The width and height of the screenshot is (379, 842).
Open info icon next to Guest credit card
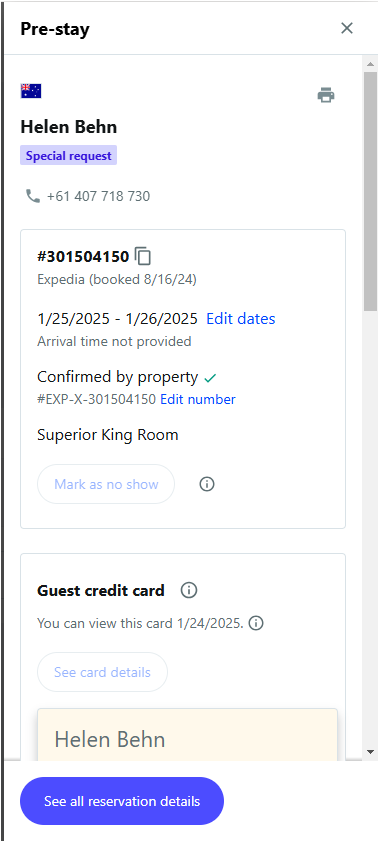(x=189, y=590)
